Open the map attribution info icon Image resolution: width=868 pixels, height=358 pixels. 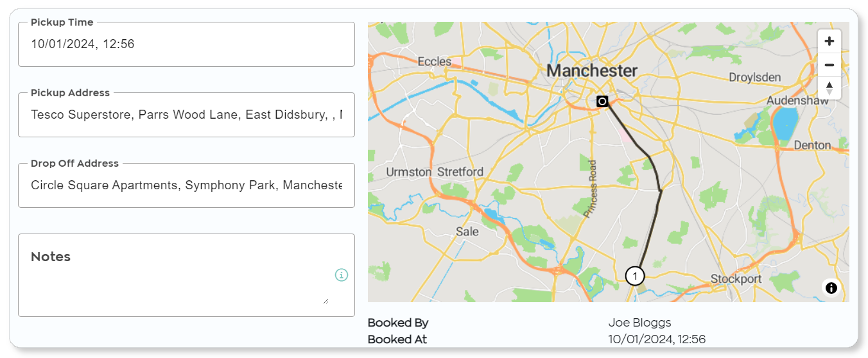pyautogui.click(x=831, y=288)
